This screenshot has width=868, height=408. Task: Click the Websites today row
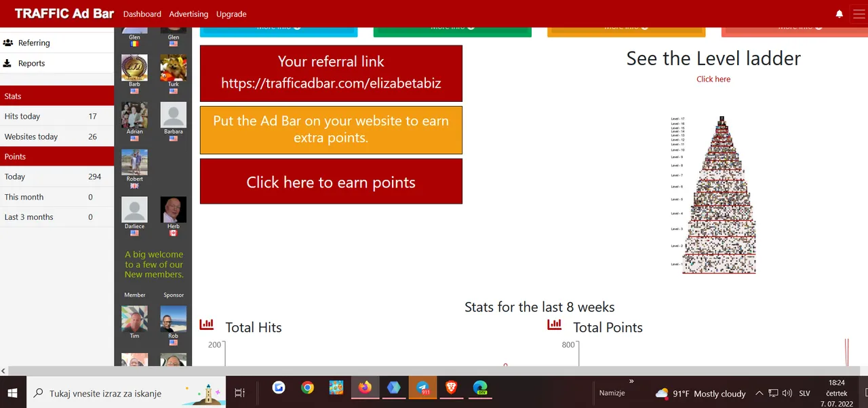coord(57,136)
